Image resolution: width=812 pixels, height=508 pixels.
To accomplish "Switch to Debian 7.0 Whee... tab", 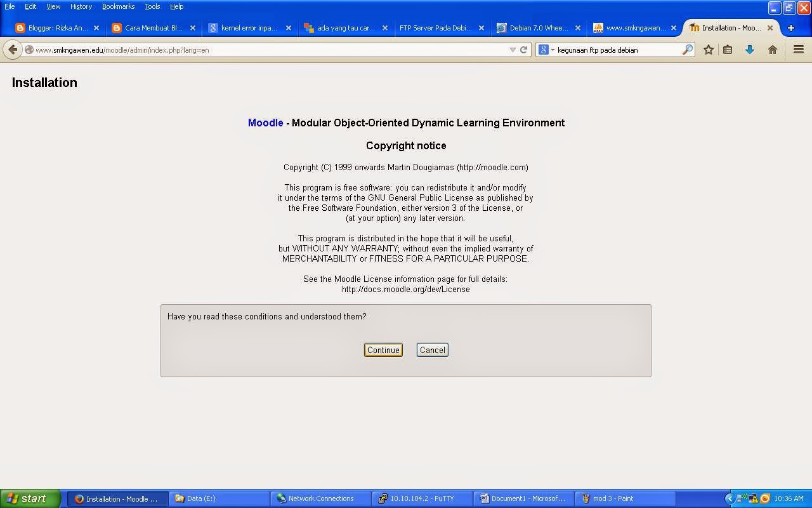I will [539, 28].
